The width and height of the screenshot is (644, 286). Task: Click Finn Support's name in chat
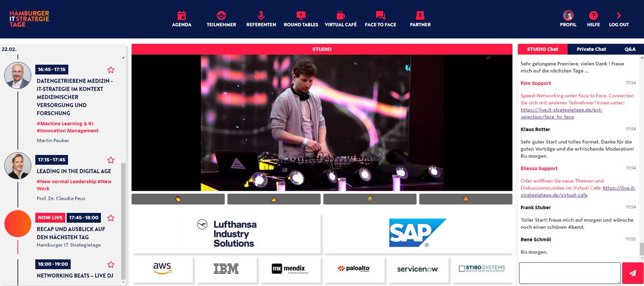click(x=536, y=83)
